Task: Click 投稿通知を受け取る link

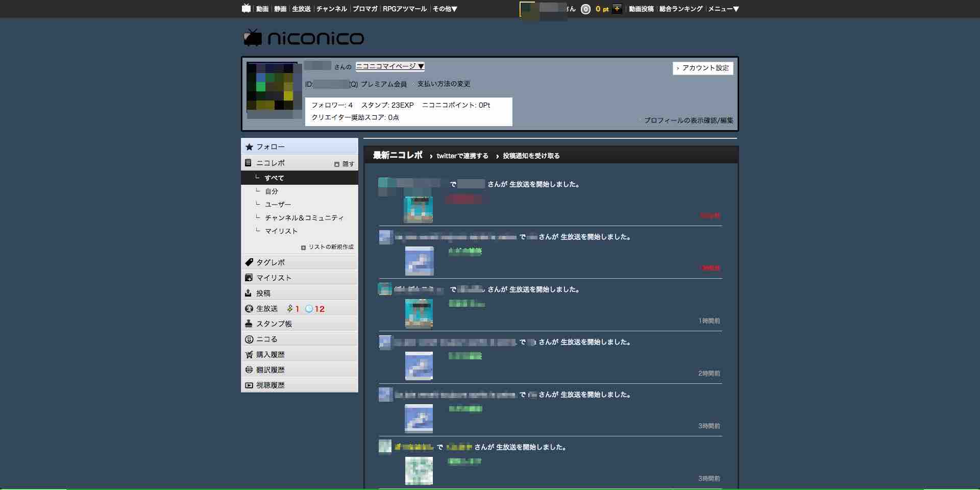Action: [x=531, y=156]
